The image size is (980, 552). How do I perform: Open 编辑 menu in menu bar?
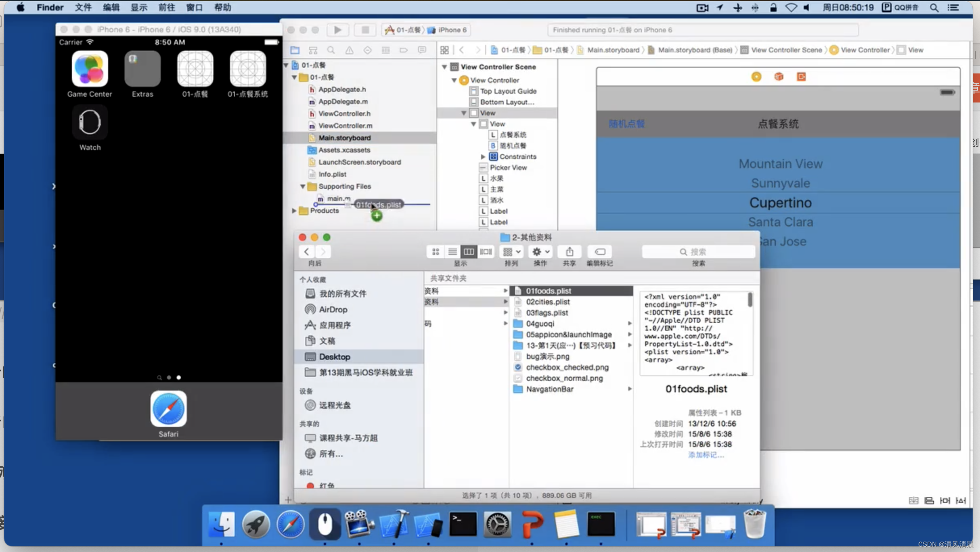point(111,7)
